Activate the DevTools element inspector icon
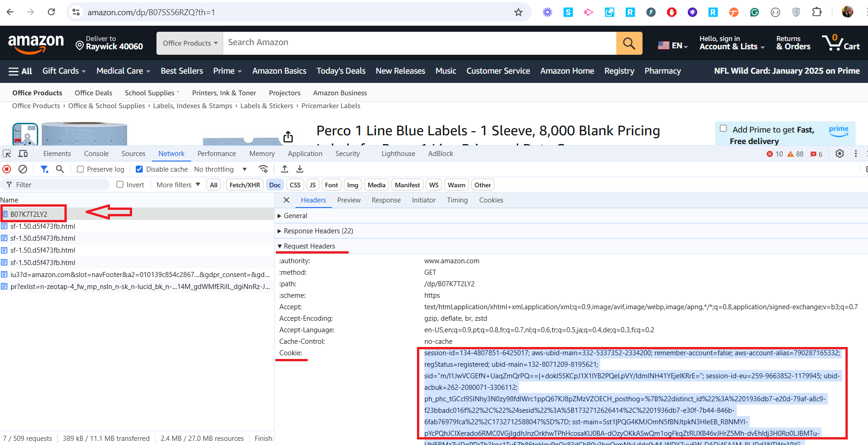868x445 pixels. [x=7, y=154]
